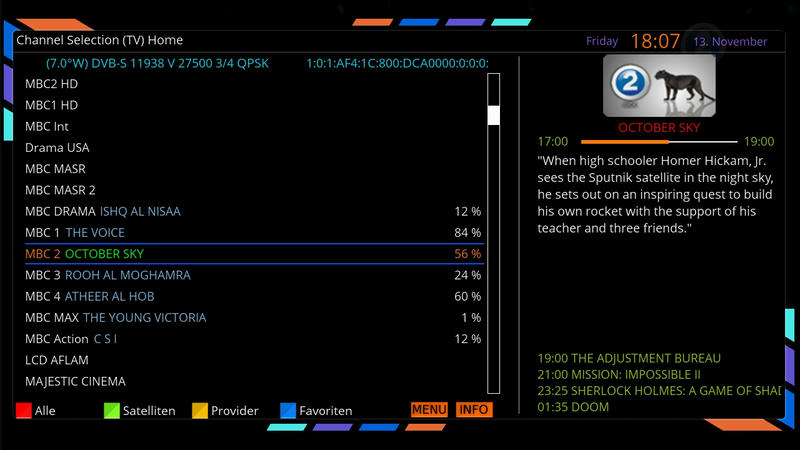The width and height of the screenshot is (800, 450).
Task: Select MBC 4 ATHEER AL HOB
Action: [254, 296]
